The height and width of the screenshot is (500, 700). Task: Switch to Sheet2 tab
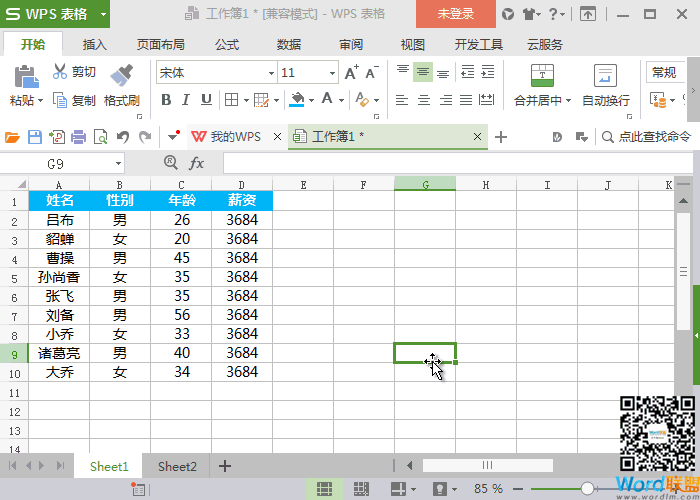[177, 467]
